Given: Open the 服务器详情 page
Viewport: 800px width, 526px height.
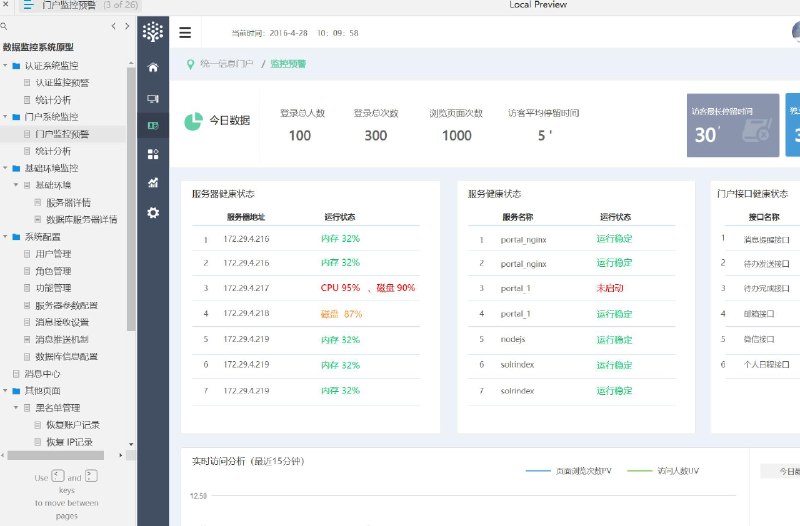Looking at the screenshot, I should (x=68, y=203).
